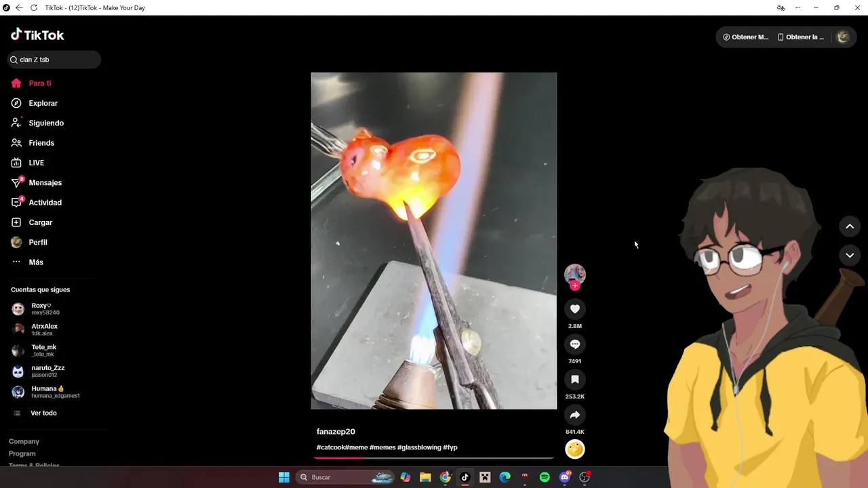Open the Minecraft creeper icon in taskbar

point(485,477)
